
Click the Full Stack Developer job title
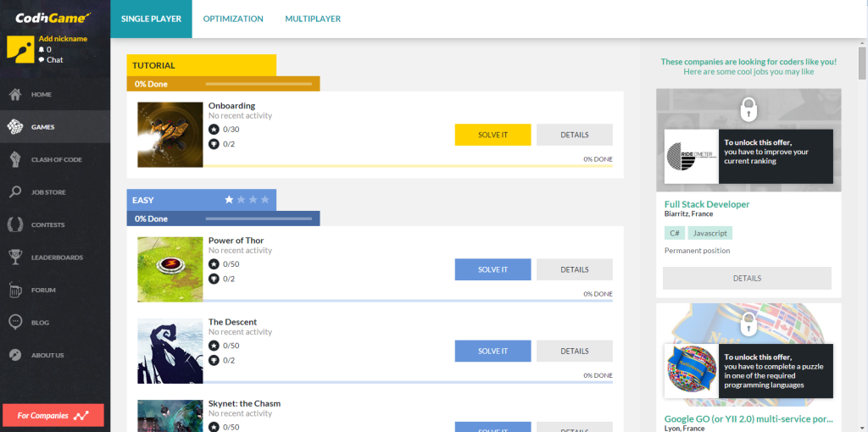click(x=707, y=204)
